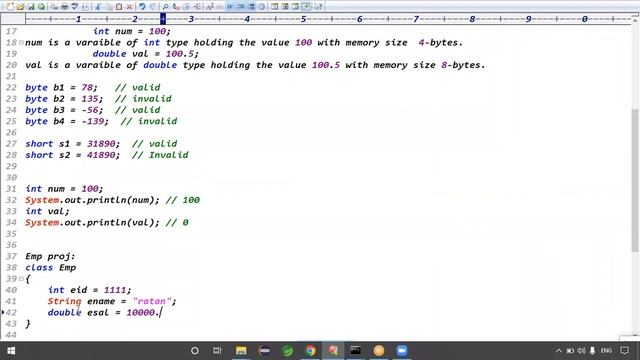Click 'System.out.println(num);' on line 32
The image size is (640, 360).
point(92,200)
